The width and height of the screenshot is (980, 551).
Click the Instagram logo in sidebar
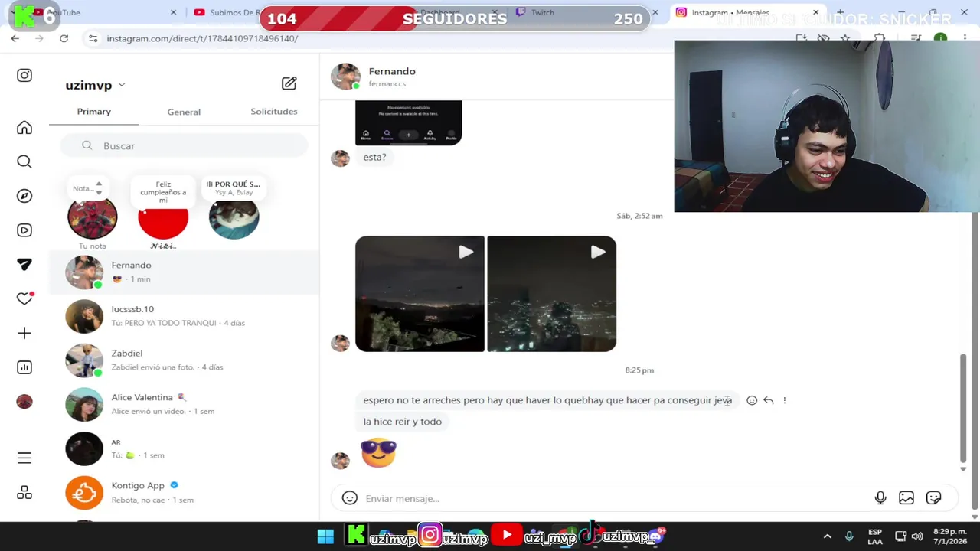pyautogui.click(x=24, y=75)
